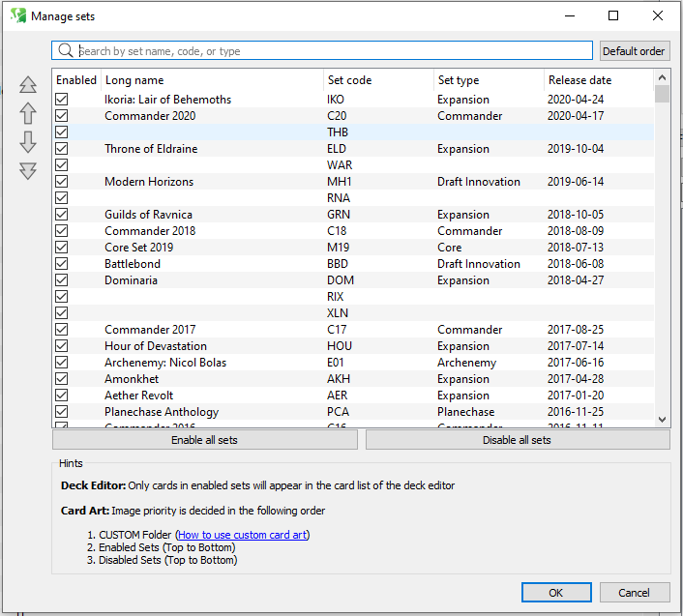This screenshot has height=616, width=683.
Task: Click scrollbar up arrow in set list
Action: click(662, 78)
